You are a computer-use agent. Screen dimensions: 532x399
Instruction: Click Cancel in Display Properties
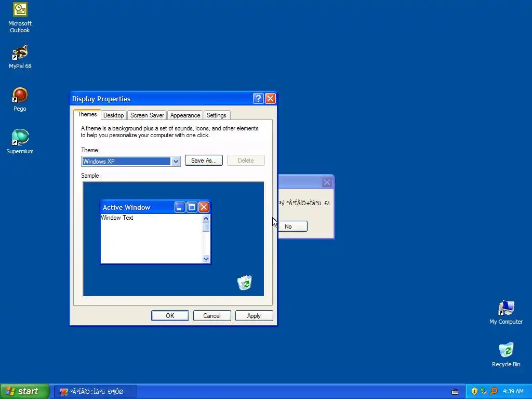click(x=212, y=316)
